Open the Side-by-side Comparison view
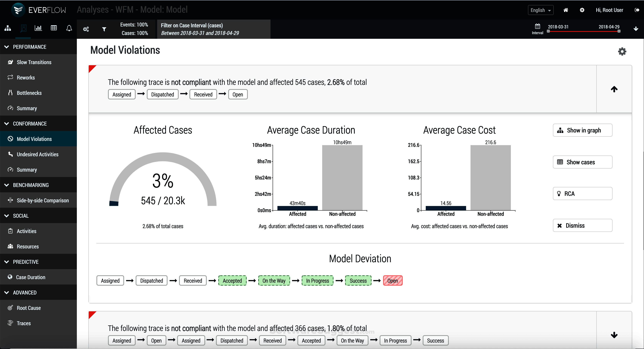 coord(43,200)
